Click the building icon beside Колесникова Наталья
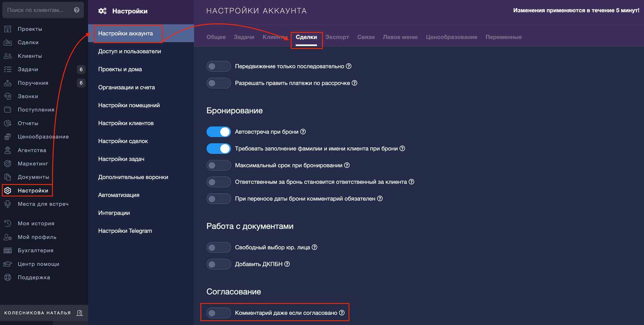The image size is (644, 325). pyautogui.click(x=79, y=313)
